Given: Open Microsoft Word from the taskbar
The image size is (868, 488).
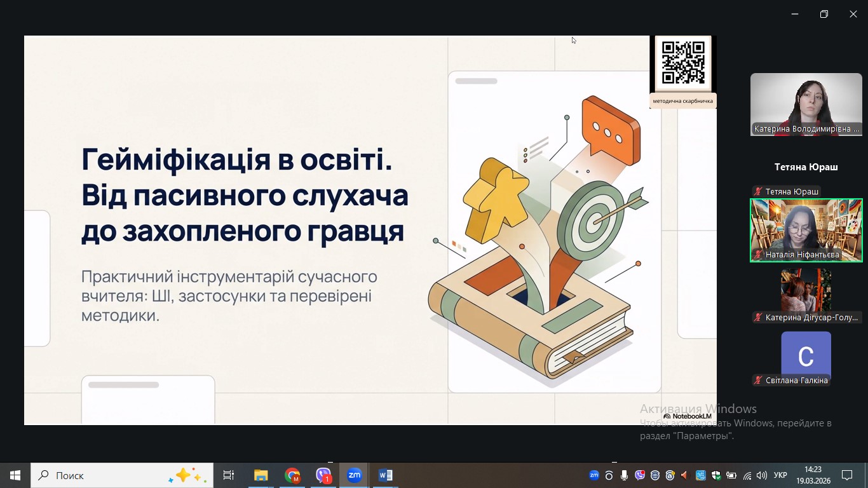Looking at the screenshot, I should click(x=385, y=475).
